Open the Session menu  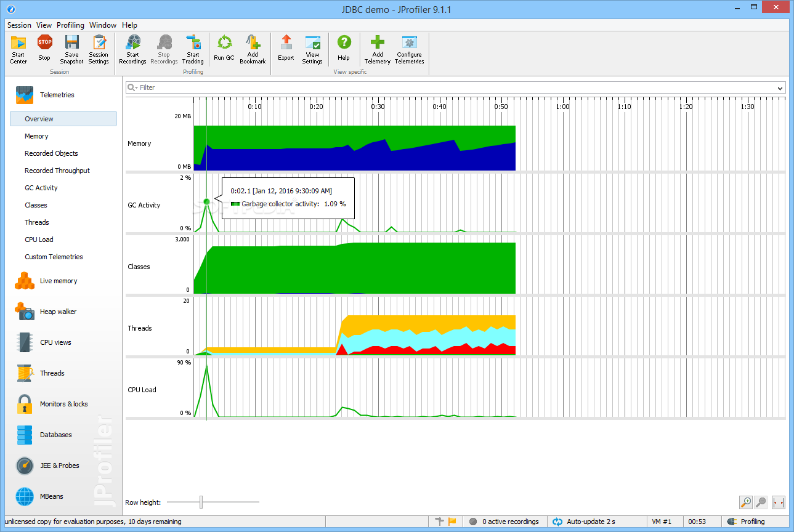click(x=19, y=25)
